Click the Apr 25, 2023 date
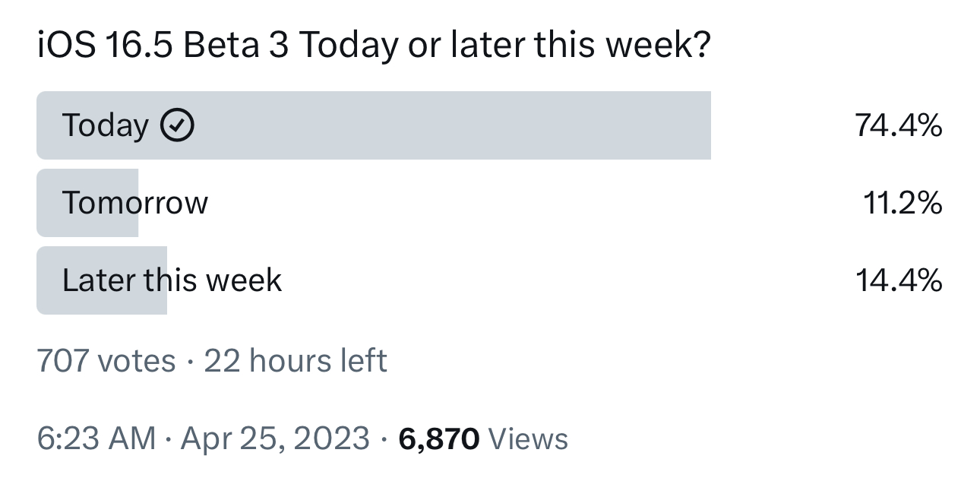The image size is (980, 478). click(275, 439)
